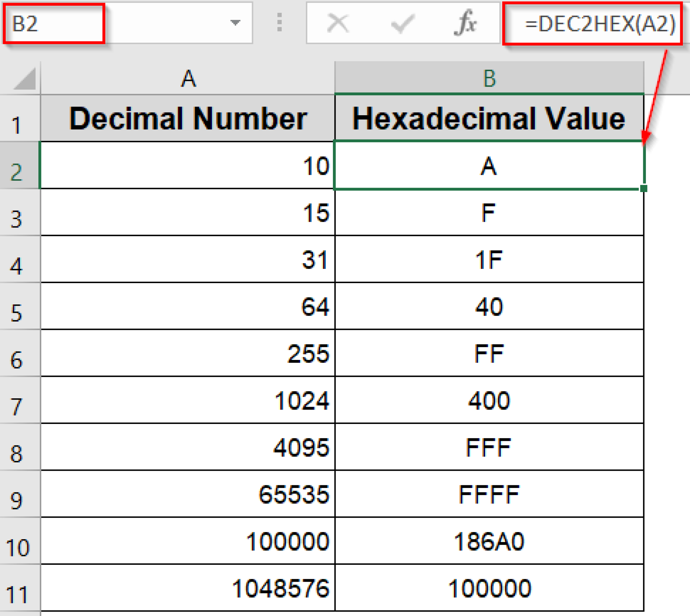The image size is (690, 616).
Task: Select column B header
Action: click(x=489, y=79)
